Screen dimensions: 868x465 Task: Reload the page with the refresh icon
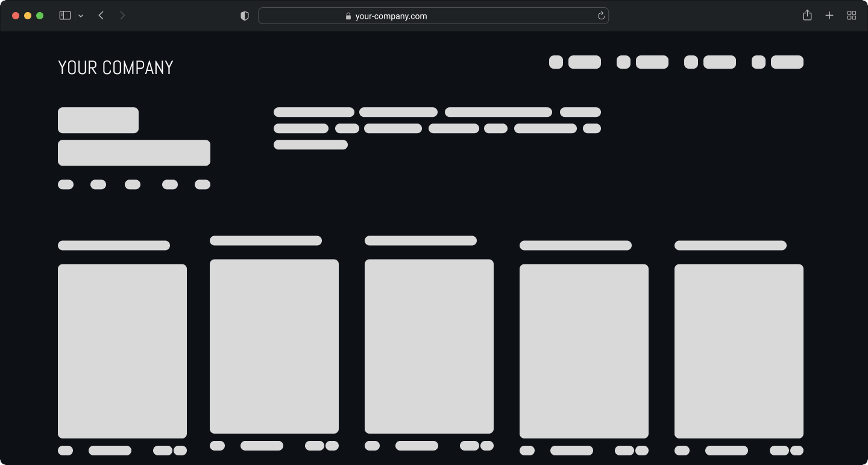[601, 16]
